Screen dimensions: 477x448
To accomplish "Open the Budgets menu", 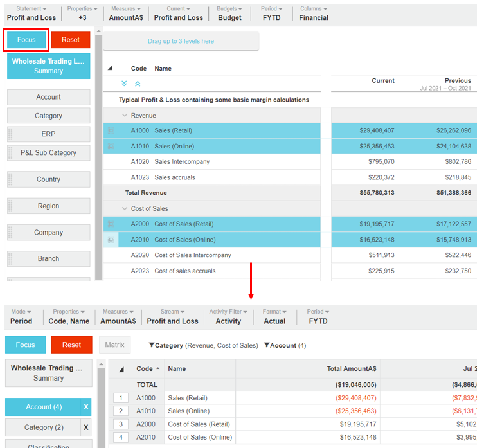I will tap(230, 13).
